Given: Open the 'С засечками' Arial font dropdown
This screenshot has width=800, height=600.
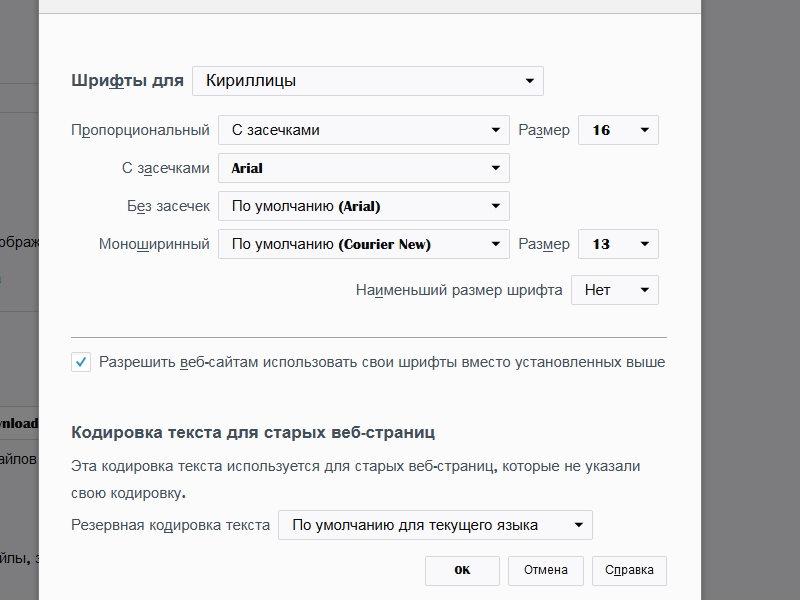Looking at the screenshot, I should coord(363,168).
